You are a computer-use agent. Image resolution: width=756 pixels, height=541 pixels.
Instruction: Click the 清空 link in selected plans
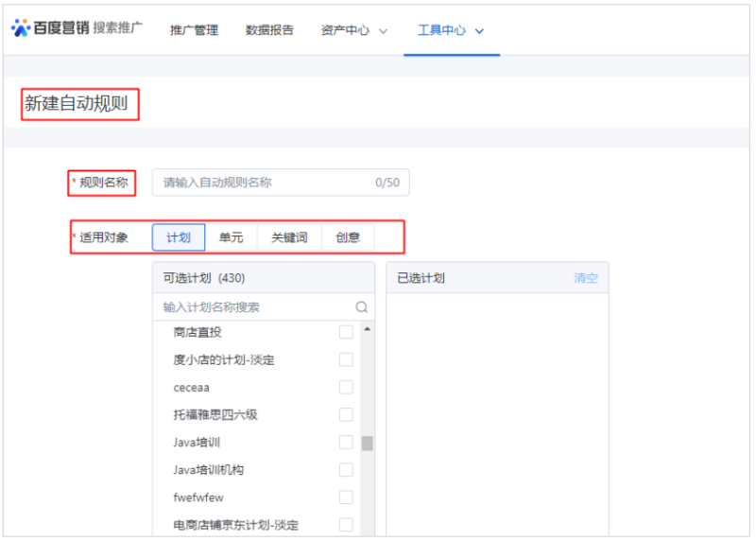586,278
